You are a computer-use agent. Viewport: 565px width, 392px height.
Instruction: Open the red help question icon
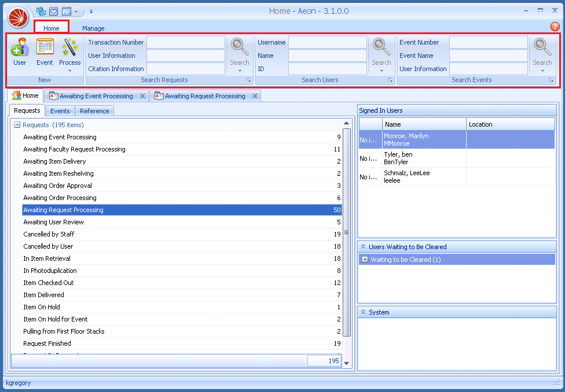[555, 27]
